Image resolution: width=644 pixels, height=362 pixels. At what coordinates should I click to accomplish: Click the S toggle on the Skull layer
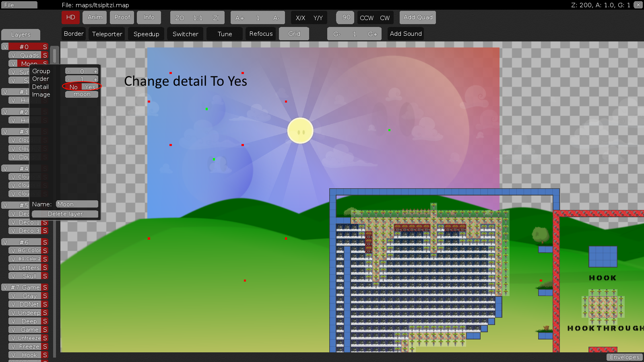(44, 276)
